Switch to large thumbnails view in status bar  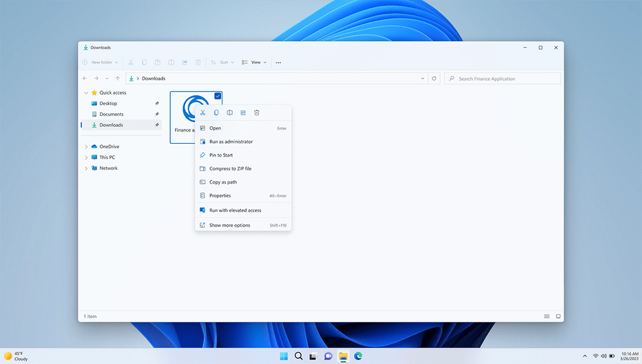tap(558, 316)
